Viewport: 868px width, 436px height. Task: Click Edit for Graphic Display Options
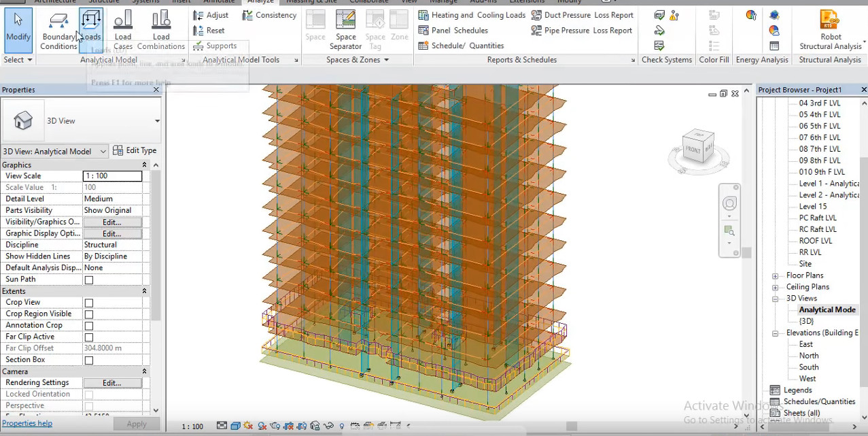[x=112, y=233]
